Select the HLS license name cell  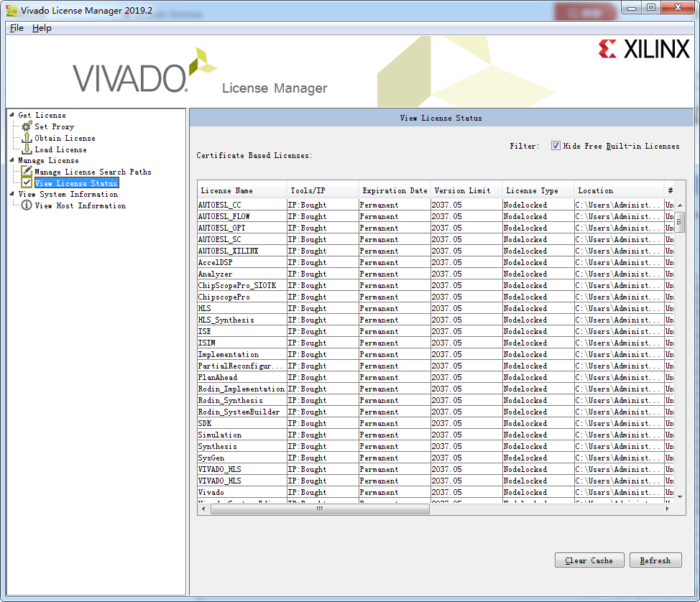242,308
